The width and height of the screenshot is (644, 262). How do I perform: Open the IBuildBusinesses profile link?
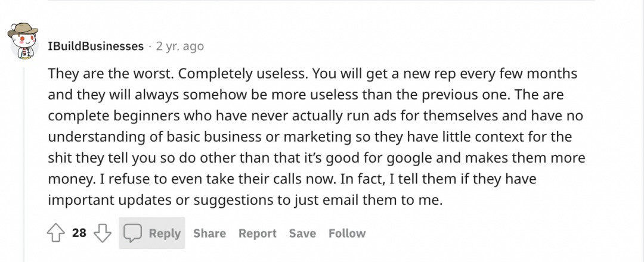coord(95,46)
